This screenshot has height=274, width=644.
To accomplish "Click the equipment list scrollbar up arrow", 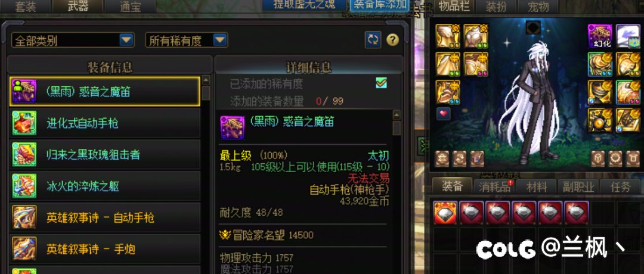I will (x=206, y=80).
